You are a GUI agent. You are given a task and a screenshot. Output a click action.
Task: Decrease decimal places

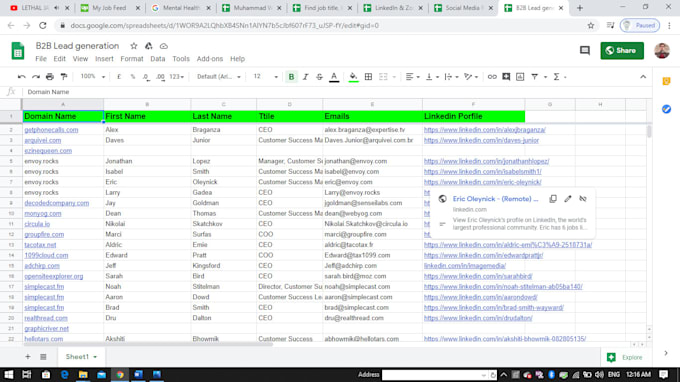click(x=146, y=77)
